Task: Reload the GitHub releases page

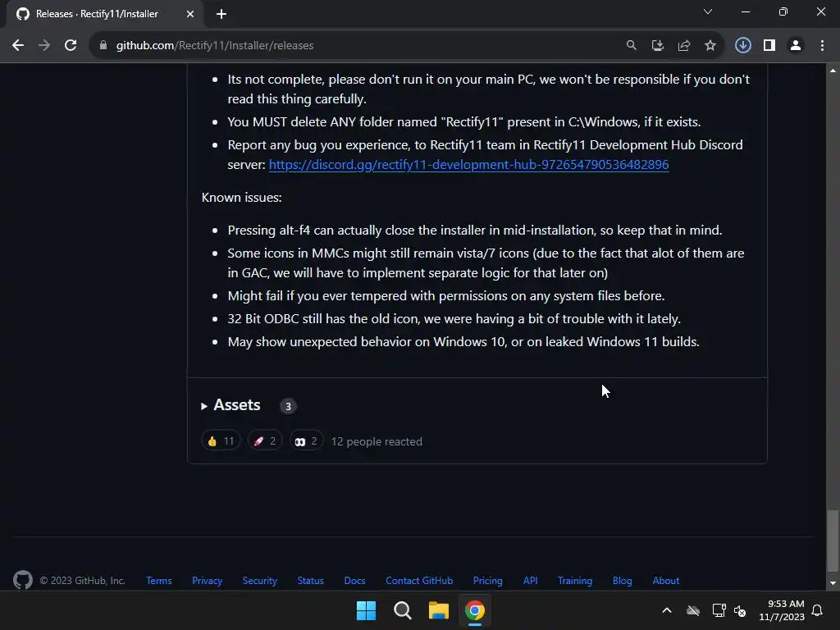Action: click(71, 46)
